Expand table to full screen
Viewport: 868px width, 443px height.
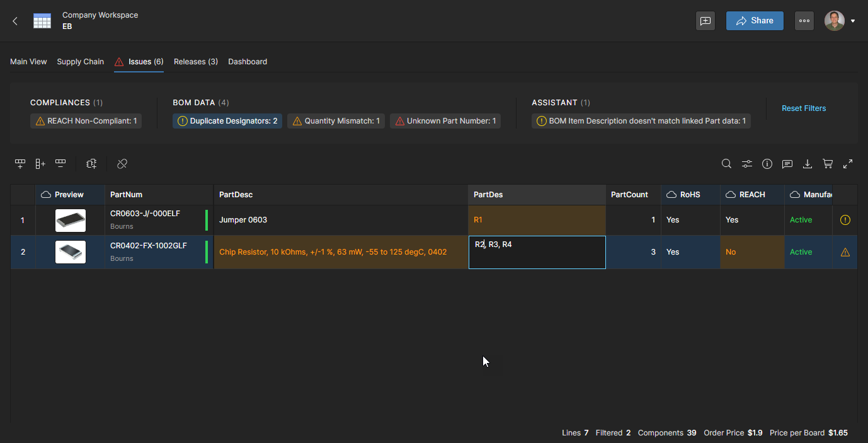click(x=848, y=164)
